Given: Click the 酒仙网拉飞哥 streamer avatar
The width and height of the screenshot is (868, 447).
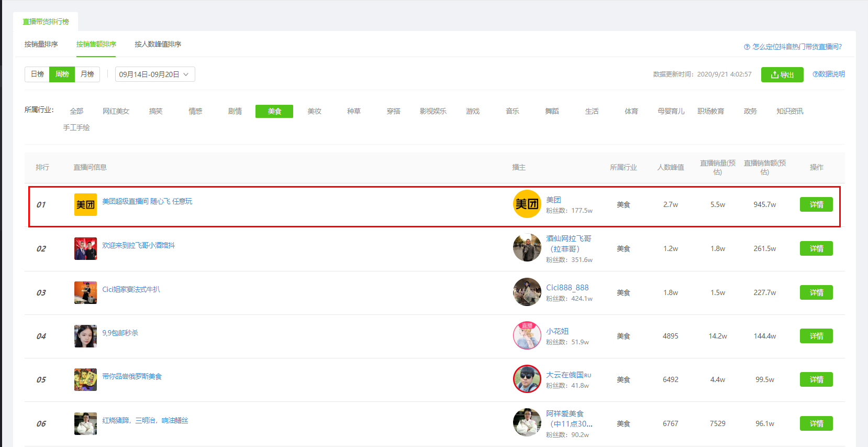Looking at the screenshot, I should (527, 247).
